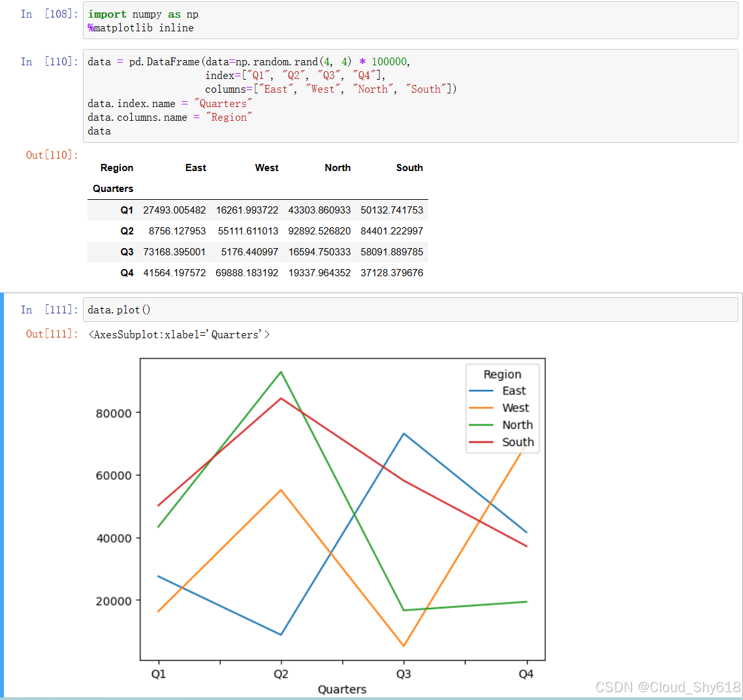Click cell value 8756.127953
The width and height of the screenshot is (743, 700).
click(177, 231)
